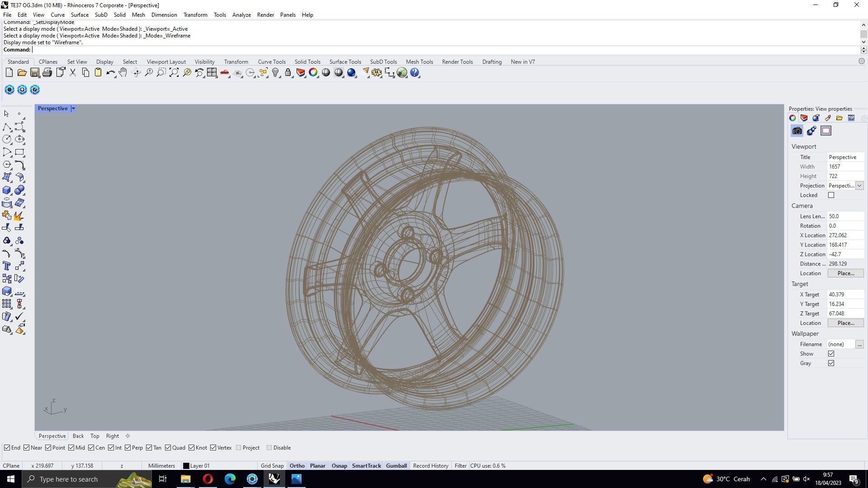The height and width of the screenshot is (488, 868).
Task: Click the black Layer 01 color swatch
Action: pyautogui.click(x=186, y=466)
